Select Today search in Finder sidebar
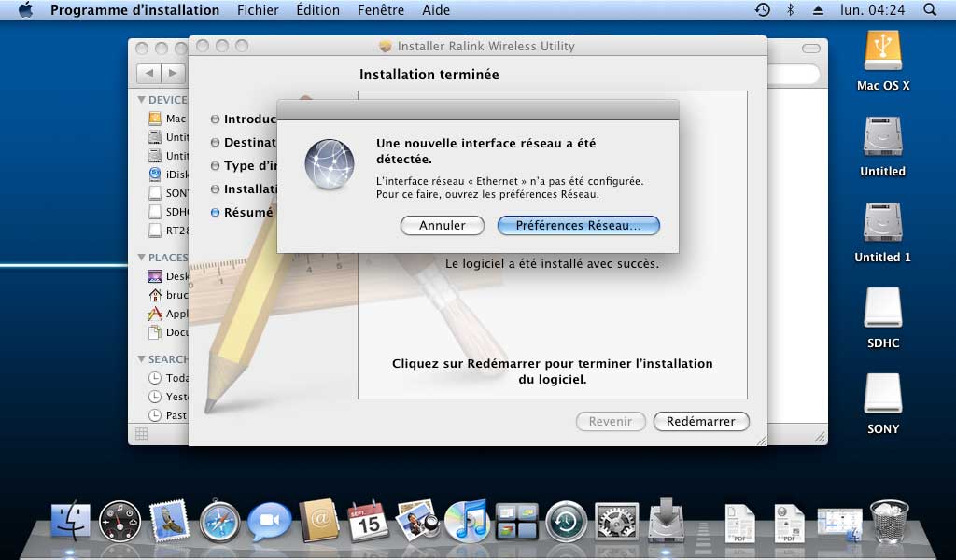This screenshot has width=956, height=560. point(168,378)
